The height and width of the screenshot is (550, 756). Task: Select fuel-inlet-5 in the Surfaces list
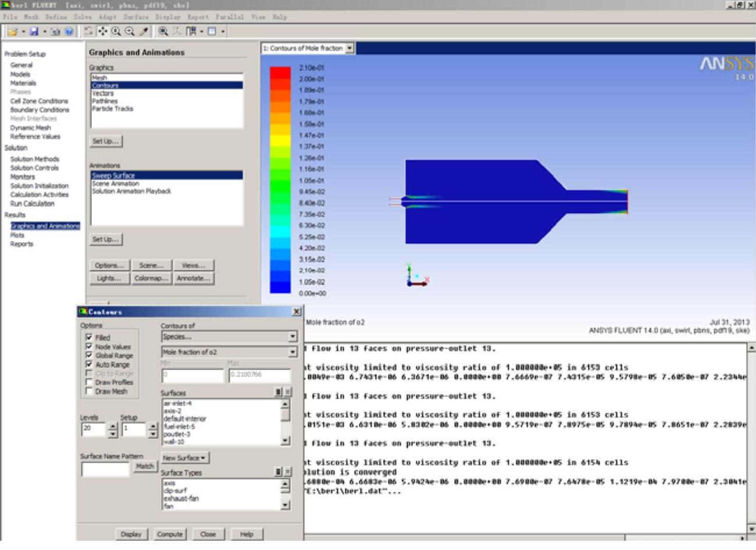point(179,427)
